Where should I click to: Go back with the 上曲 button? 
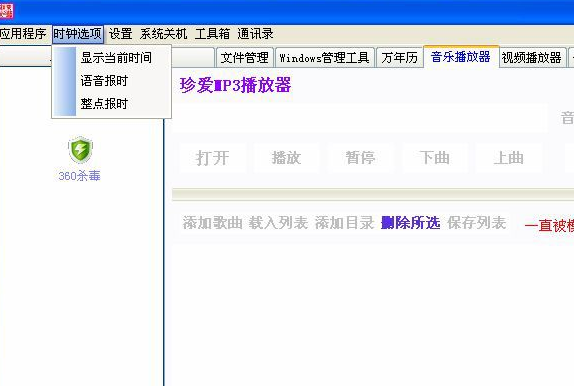[x=508, y=158]
